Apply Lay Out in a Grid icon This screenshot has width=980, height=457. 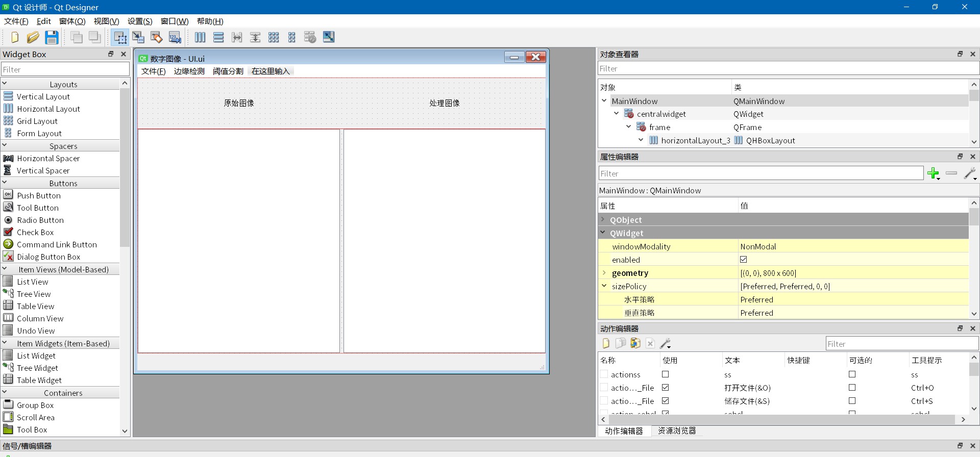point(274,37)
